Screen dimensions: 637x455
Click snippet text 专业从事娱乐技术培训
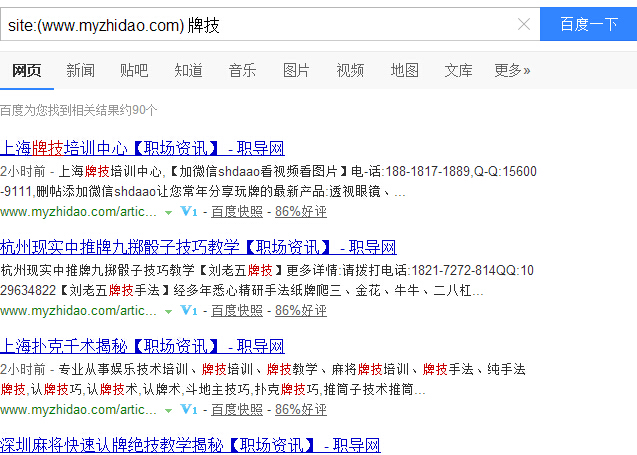pos(123,369)
